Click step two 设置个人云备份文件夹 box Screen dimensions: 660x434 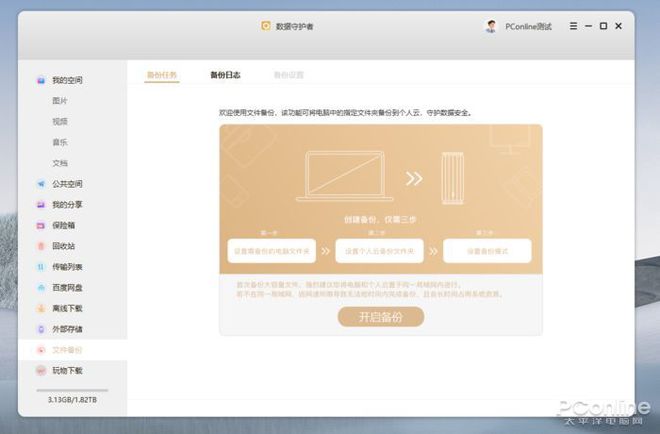point(379,251)
